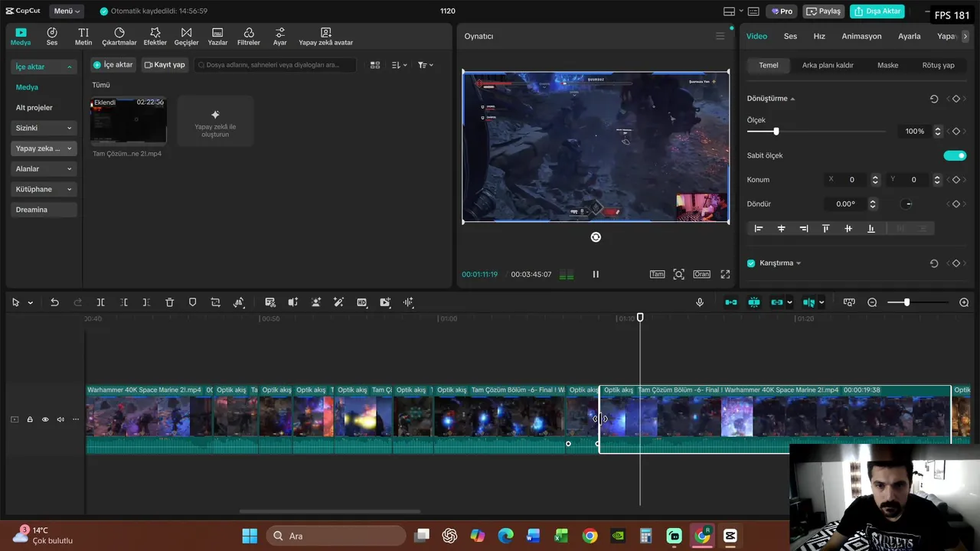This screenshot has width=980, height=551.
Task: Click the Oran aspect ratio button
Action: point(701,274)
